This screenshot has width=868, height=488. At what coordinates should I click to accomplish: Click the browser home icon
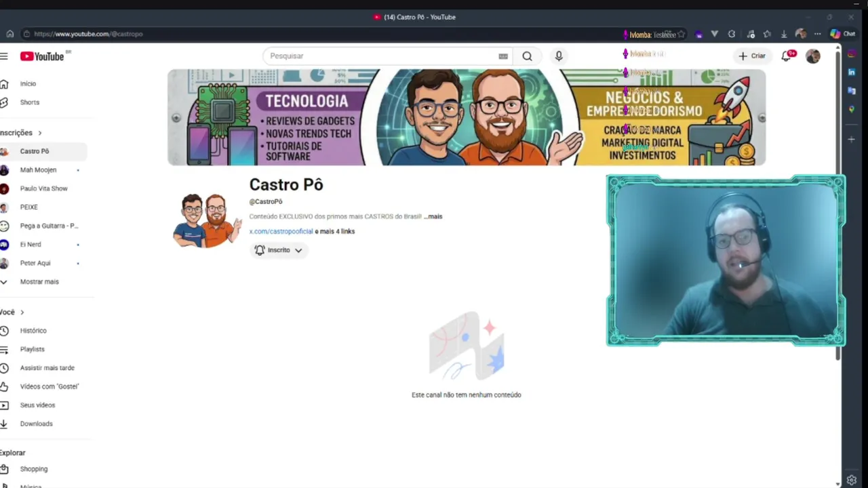tap(9, 34)
